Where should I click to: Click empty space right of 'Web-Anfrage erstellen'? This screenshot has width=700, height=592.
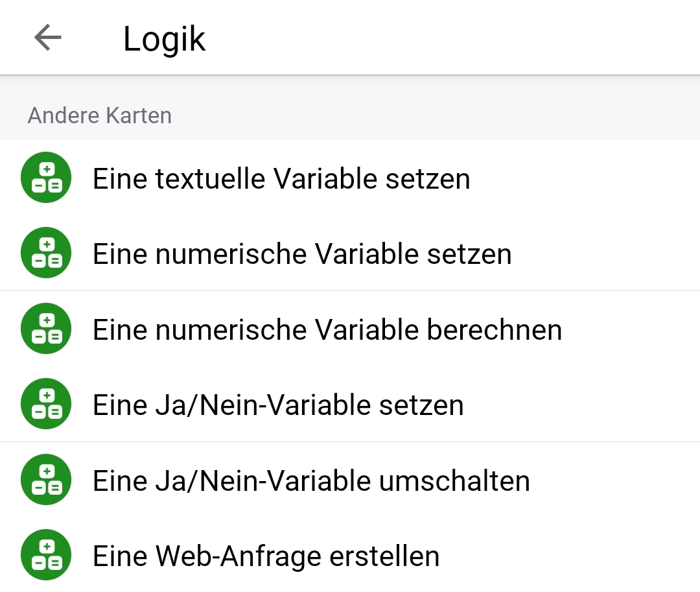pyautogui.click(x=570, y=556)
